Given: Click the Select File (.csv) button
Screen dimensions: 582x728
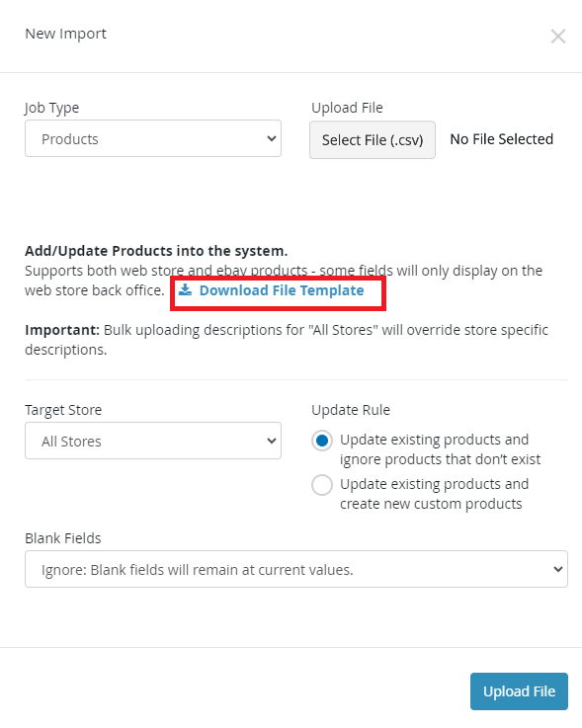Looking at the screenshot, I should tap(373, 139).
